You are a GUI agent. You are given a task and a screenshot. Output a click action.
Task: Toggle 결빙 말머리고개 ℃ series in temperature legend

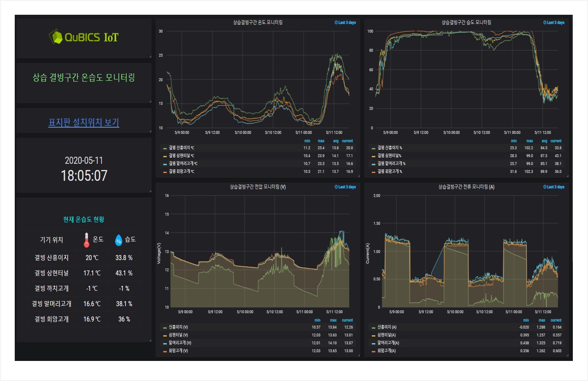183,163
